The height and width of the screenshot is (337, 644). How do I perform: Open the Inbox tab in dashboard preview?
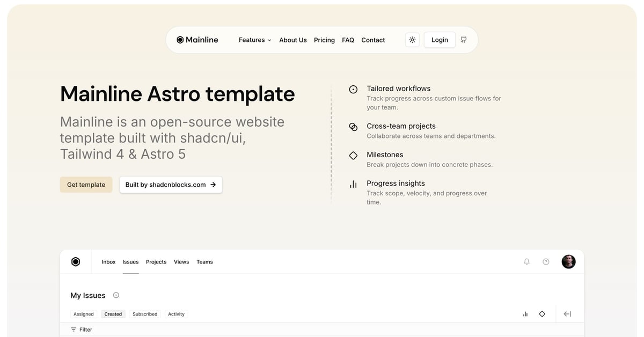tap(108, 262)
